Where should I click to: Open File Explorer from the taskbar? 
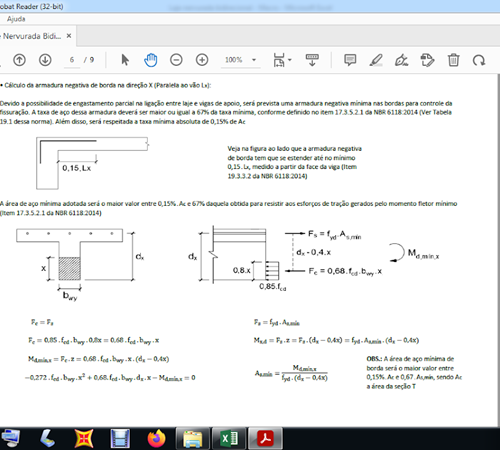(193, 438)
